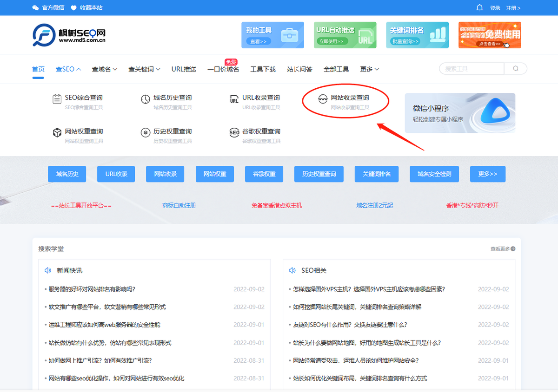Viewport: 558px width, 392px height.
Task: Expand the 查关键词 dropdown
Action: [x=145, y=69]
